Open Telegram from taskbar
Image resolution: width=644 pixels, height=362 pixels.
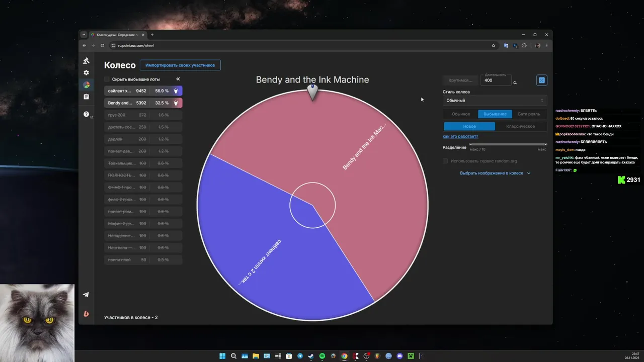(300, 356)
